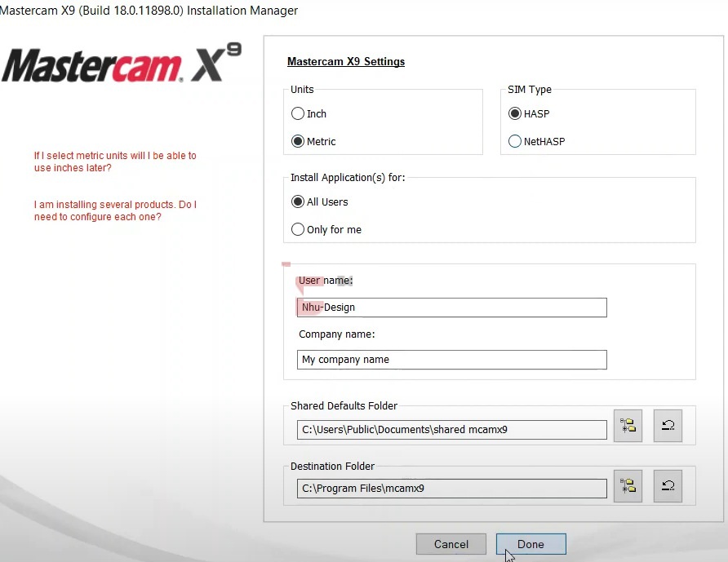Open the several products configuration help link
The width and height of the screenshot is (728, 562).
[x=115, y=210]
